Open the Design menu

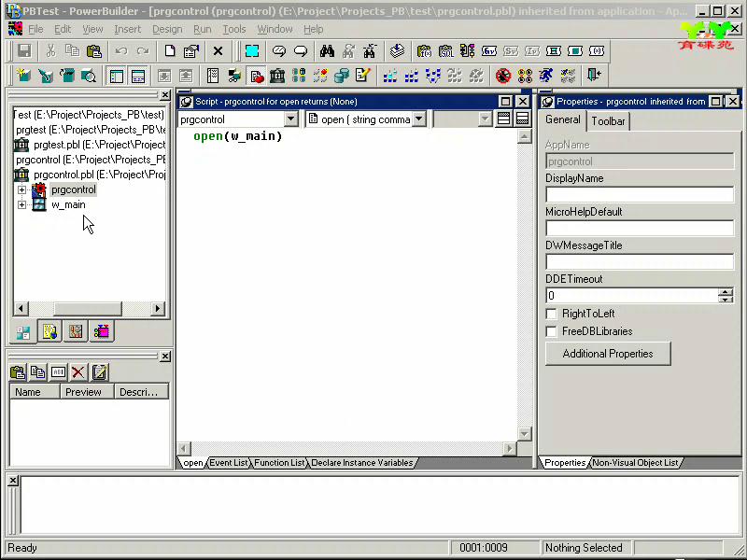point(167,29)
